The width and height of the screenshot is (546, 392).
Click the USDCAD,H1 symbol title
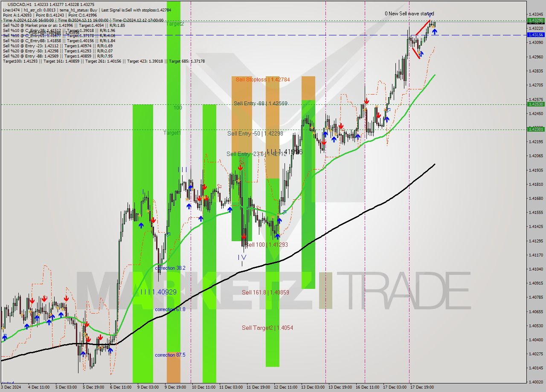point(19,4)
